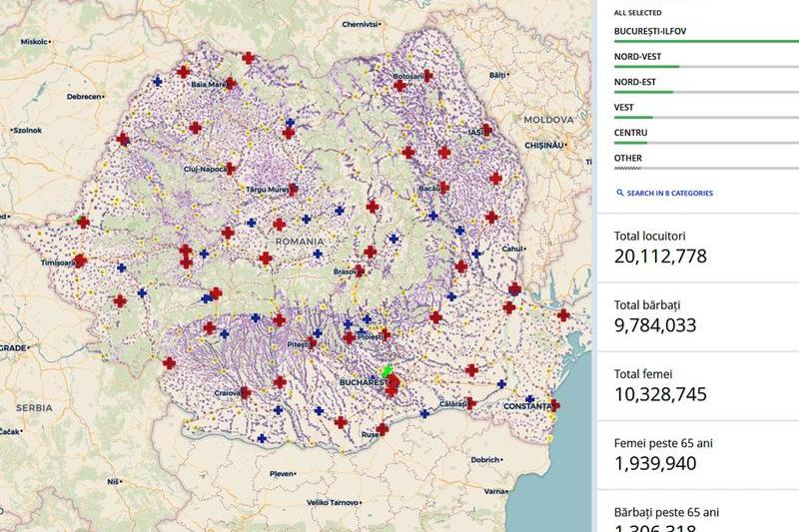This screenshot has height=532, width=799.
Task: Click the Total locuitori statistic card
Action: point(697,247)
